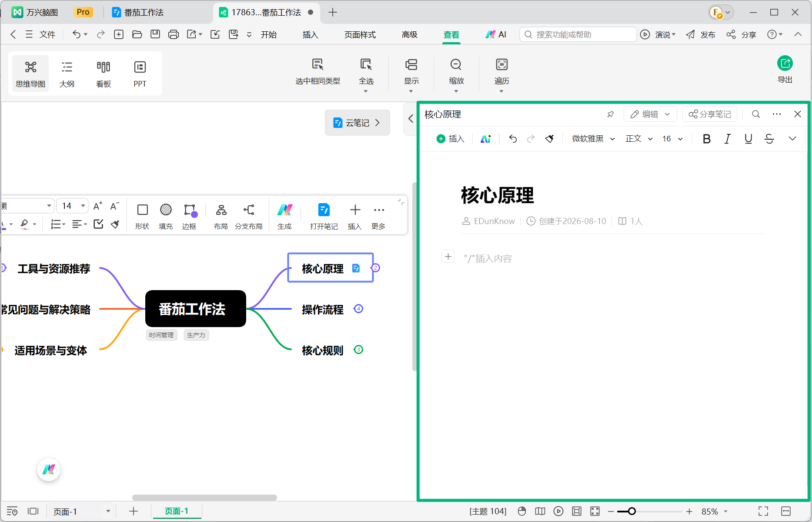
Task: Open the AI menu in the ribbon
Action: (496, 34)
